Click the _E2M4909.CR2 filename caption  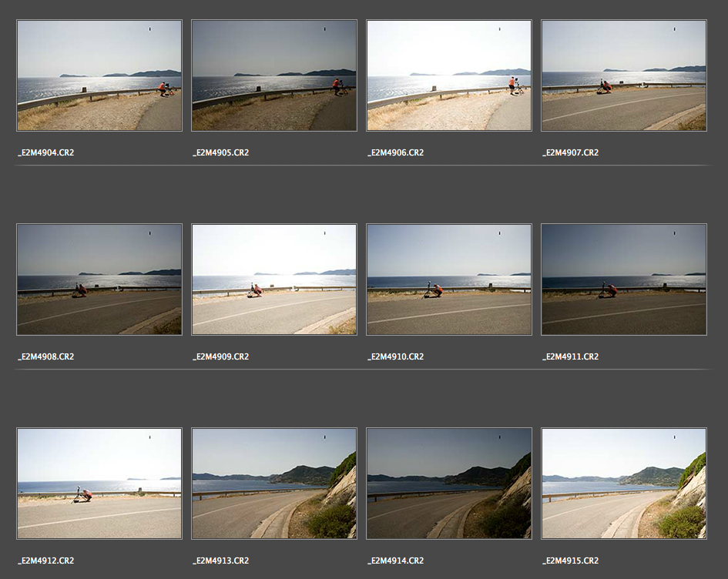click(x=221, y=356)
